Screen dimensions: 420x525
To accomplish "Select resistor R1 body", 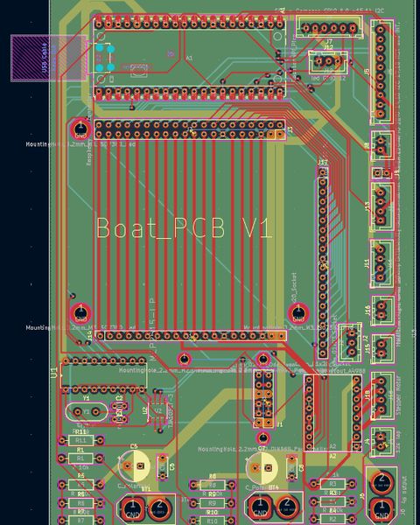I will click(x=80, y=458).
